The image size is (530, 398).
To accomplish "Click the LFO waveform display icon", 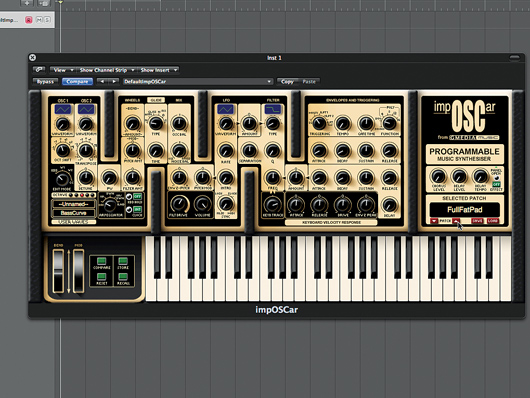I will tap(225, 109).
